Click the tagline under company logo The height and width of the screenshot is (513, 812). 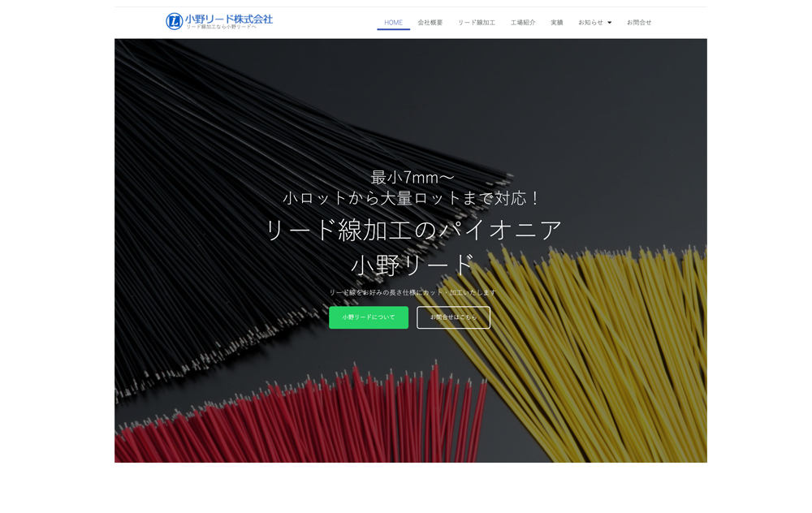pyautogui.click(x=221, y=27)
